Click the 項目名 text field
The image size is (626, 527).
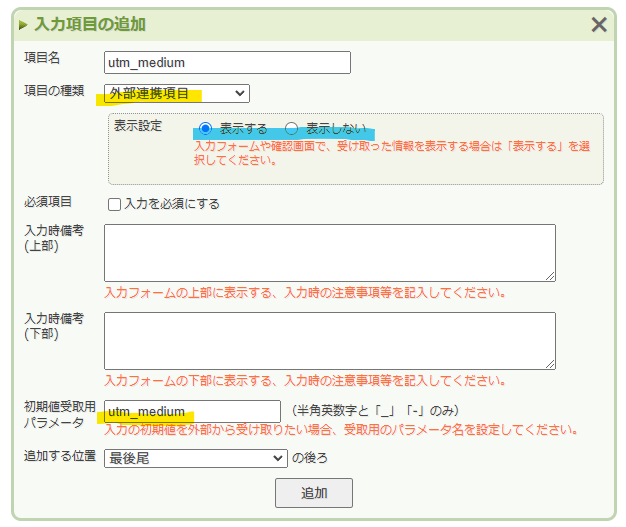[x=227, y=62]
